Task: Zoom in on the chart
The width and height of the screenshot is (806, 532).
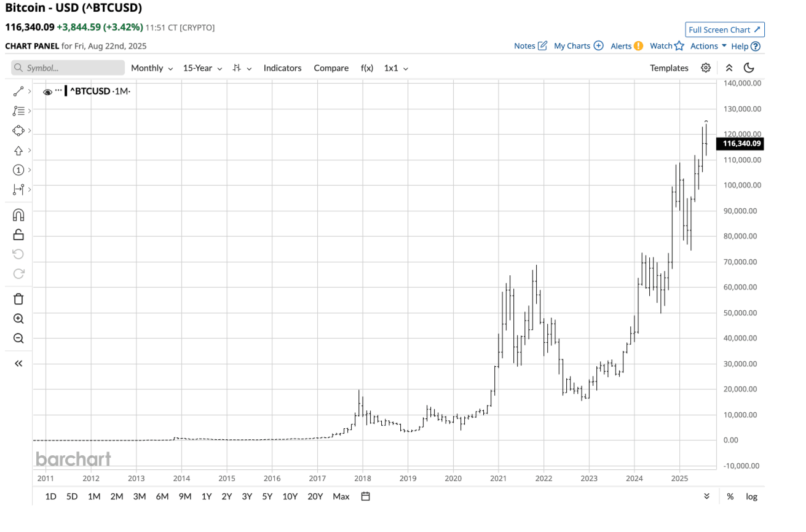Action: click(18, 319)
